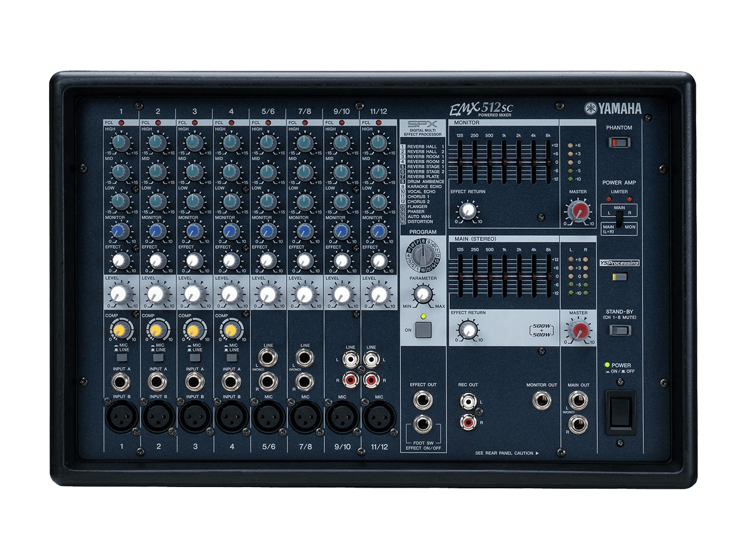Viewport: 747px width, 560px height.
Task: Adjust channel 1 yellow COMP knob
Action: pyautogui.click(x=120, y=330)
